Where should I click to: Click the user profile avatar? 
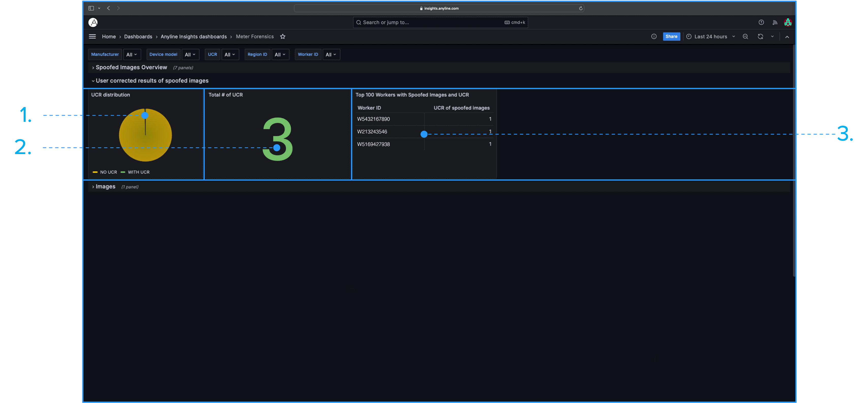pyautogui.click(x=788, y=22)
